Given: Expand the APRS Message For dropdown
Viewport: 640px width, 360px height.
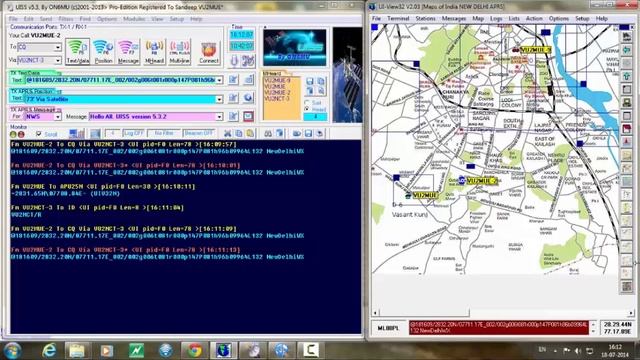Looking at the screenshot, I should (58, 117).
